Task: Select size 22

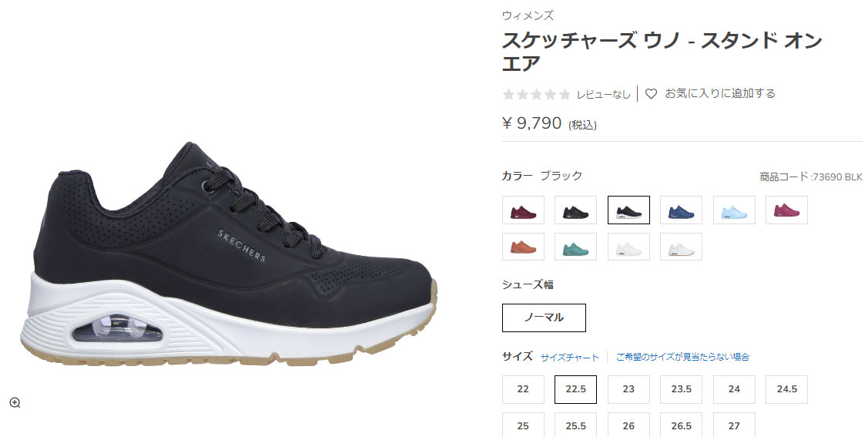Action: pyautogui.click(x=523, y=389)
